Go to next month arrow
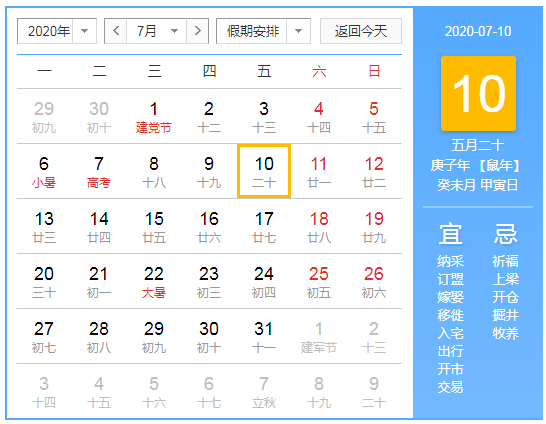Screen dimensions: 546x424 tap(197, 31)
